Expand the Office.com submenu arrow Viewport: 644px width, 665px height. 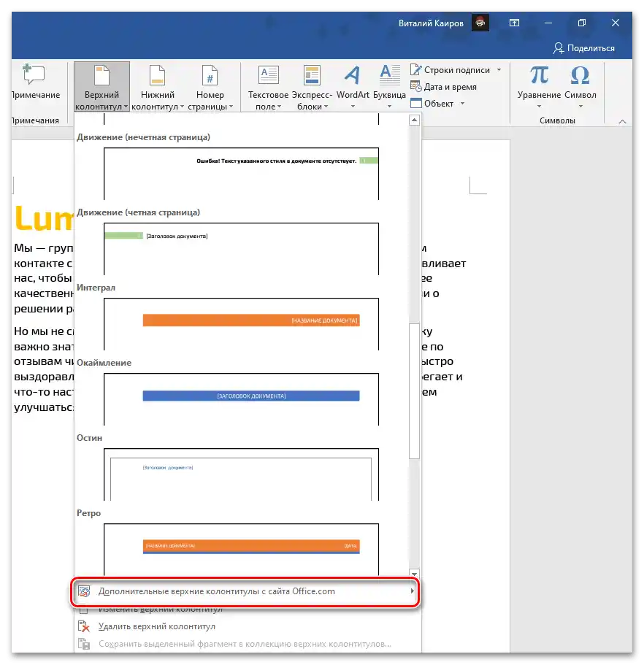(x=412, y=591)
